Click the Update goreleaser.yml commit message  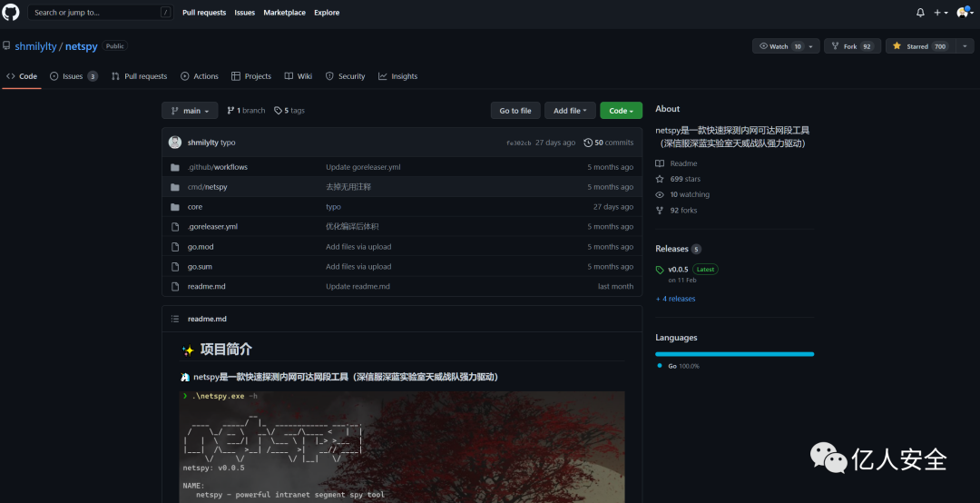coord(363,167)
